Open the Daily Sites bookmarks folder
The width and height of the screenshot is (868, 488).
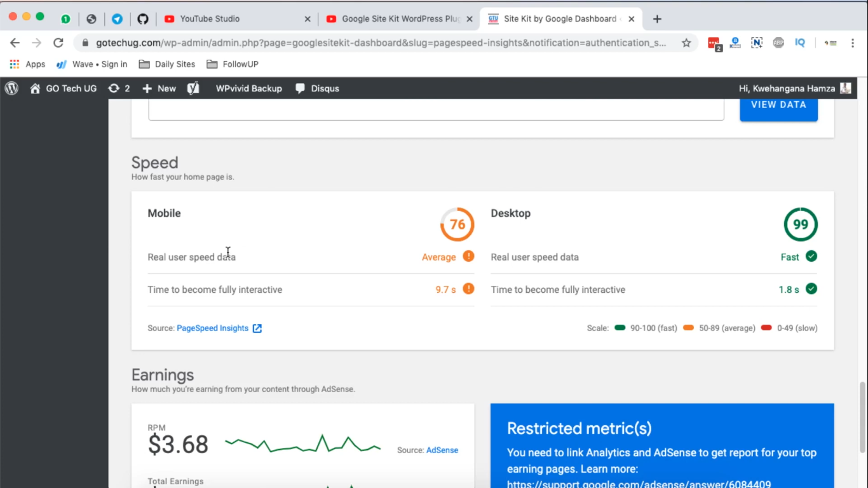(x=167, y=64)
